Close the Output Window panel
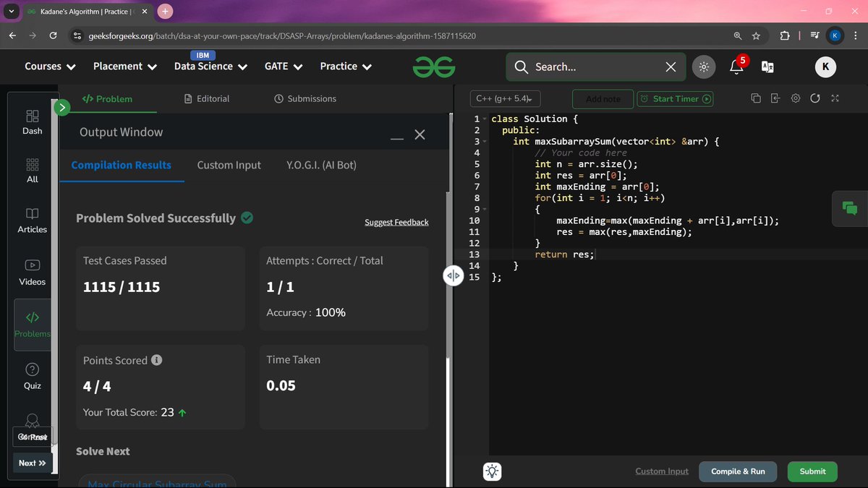This screenshot has width=868, height=488. pos(420,134)
